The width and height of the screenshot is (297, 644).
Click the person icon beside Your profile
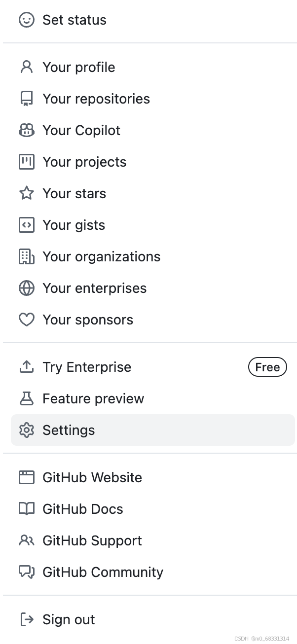[x=27, y=67]
